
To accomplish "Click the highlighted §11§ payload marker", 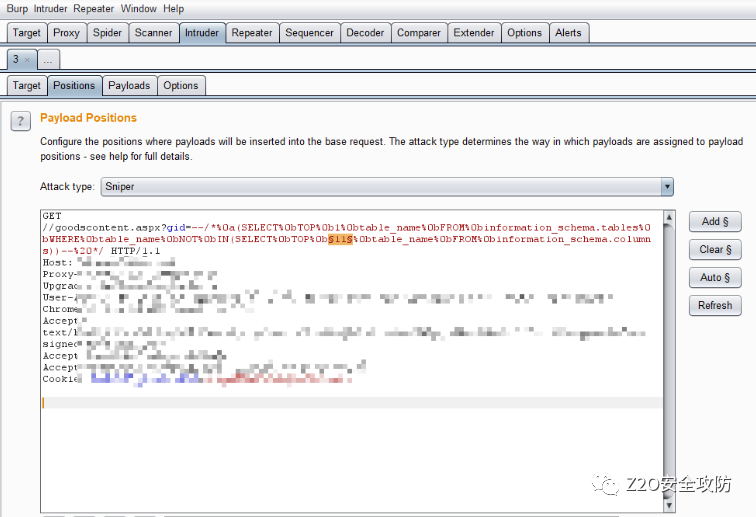I will tap(340, 239).
